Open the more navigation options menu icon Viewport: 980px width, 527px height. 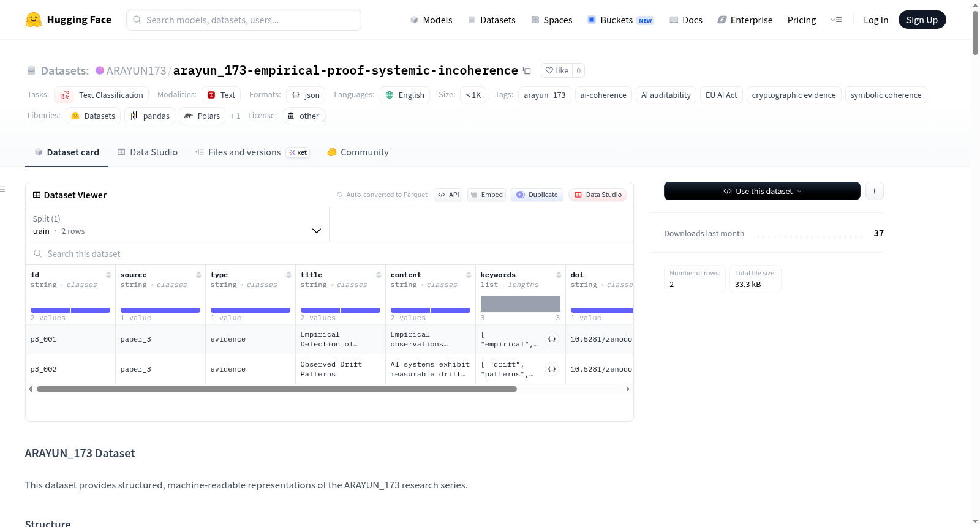(x=836, y=20)
